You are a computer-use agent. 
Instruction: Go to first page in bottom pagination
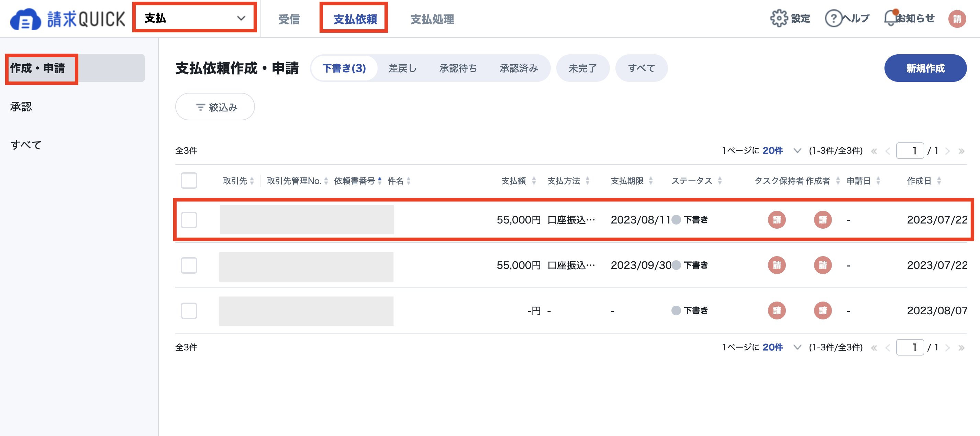coord(874,348)
